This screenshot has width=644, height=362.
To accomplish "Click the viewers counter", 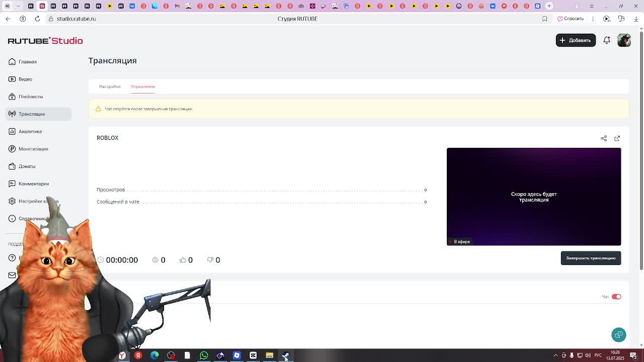I will tap(159, 260).
